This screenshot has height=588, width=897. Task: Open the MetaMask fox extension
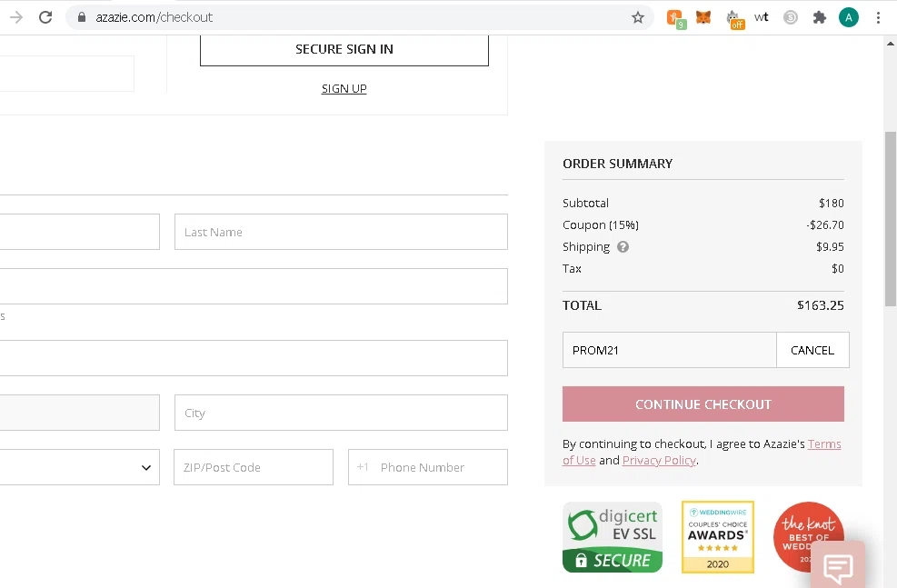703,17
